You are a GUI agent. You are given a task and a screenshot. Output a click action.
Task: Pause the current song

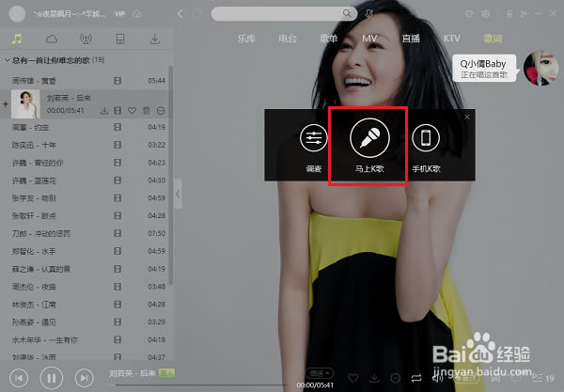(x=51, y=378)
